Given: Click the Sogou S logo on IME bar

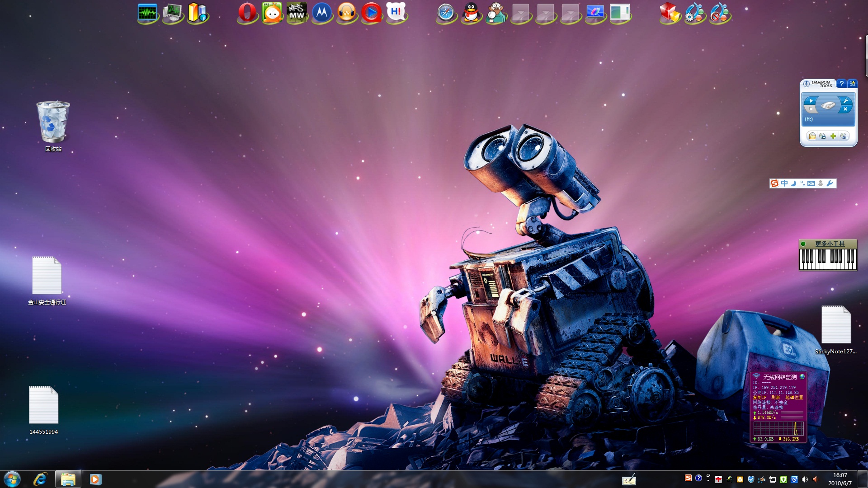Looking at the screenshot, I should point(775,183).
